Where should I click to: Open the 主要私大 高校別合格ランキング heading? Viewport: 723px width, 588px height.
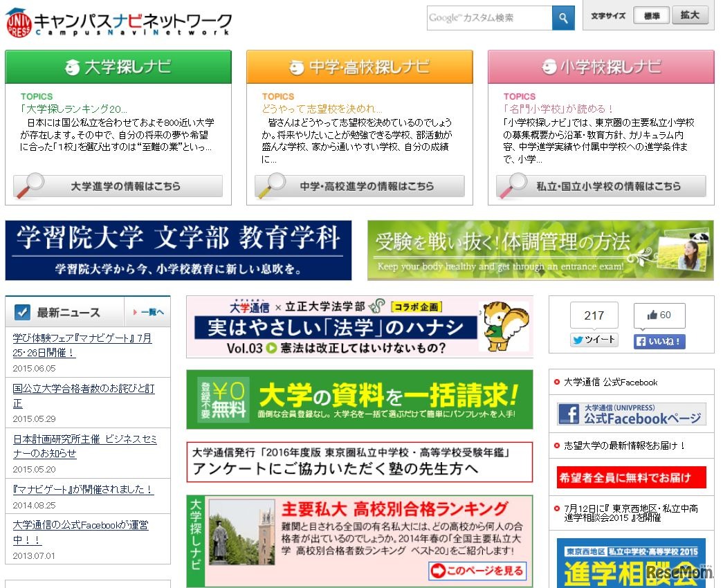(395, 509)
